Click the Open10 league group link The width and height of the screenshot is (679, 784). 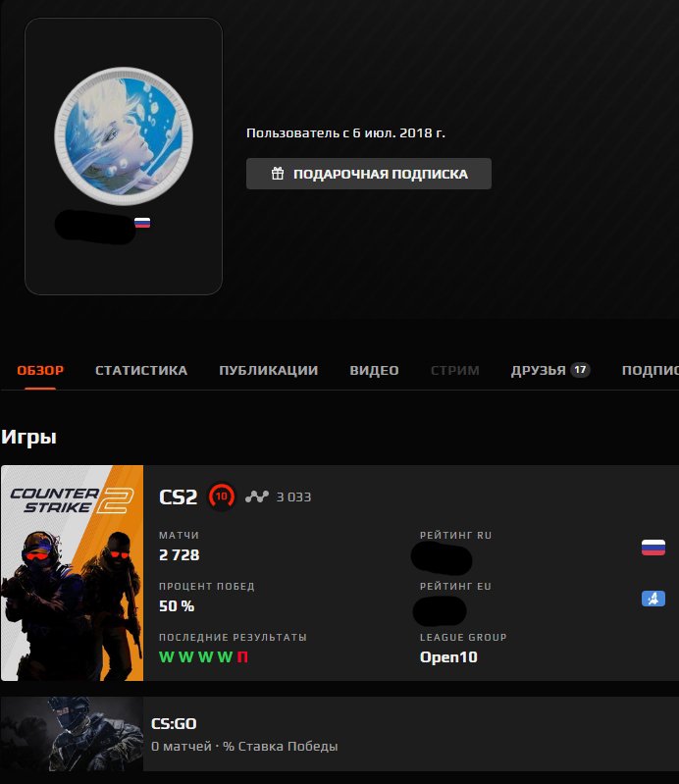448,656
